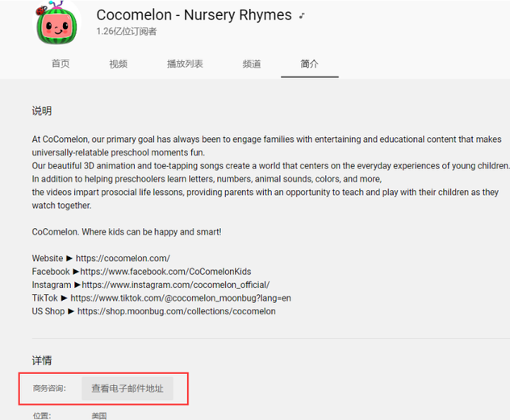Viewport: 510px width, 420px height.
Task: Click the text line starting "In addition to helping preschoolers"
Action: tap(207, 179)
